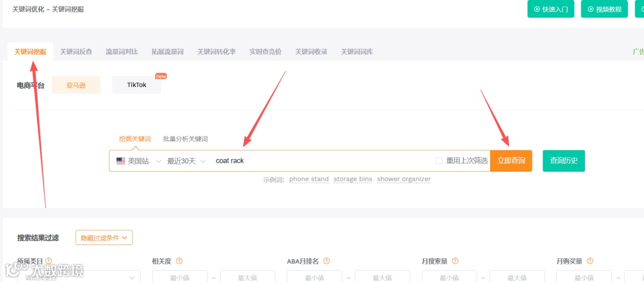The width and height of the screenshot is (644, 282).
Task: Go to 关键词转化率 tab
Action: pos(216,52)
